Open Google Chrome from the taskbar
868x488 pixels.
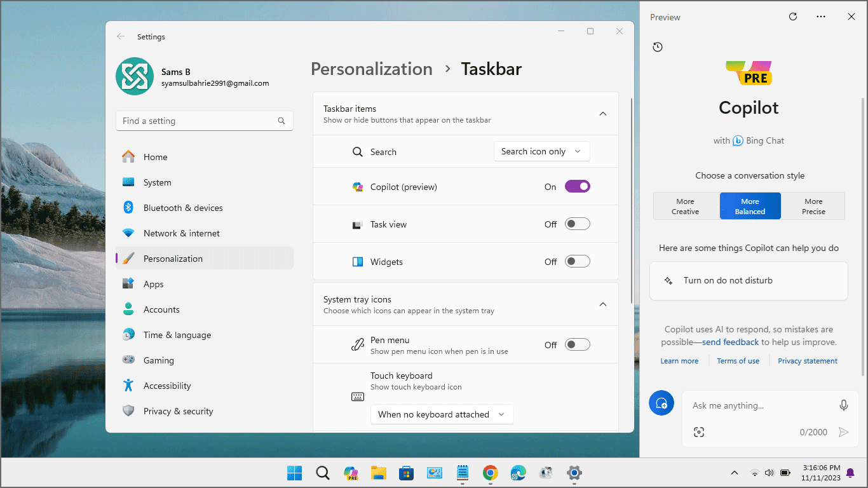pos(490,473)
